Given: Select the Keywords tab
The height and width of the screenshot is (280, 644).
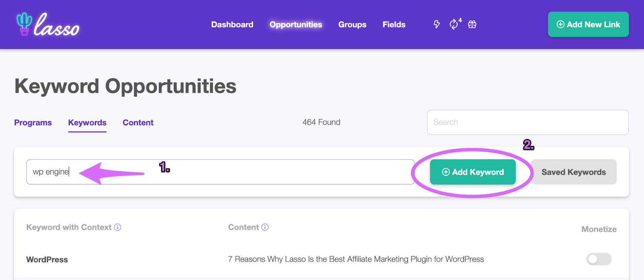Looking at the screenshot, I should (87, 122).
